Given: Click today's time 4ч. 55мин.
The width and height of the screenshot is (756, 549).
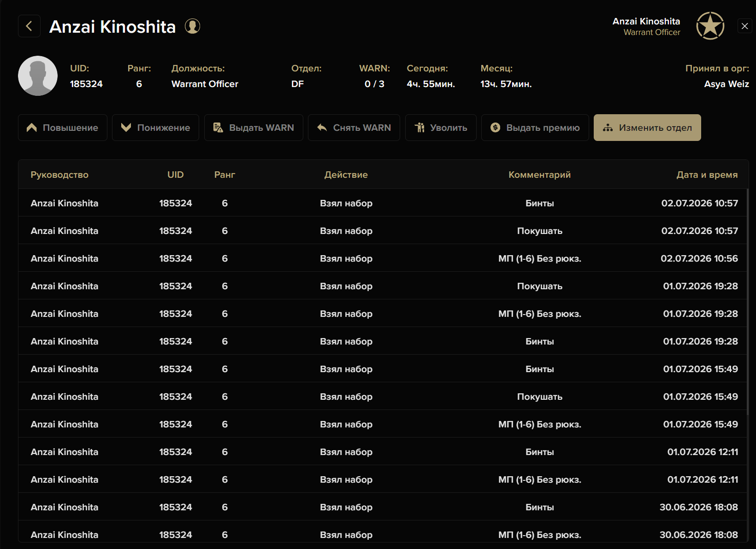Looking at the screenshot, I should [431, 84].
